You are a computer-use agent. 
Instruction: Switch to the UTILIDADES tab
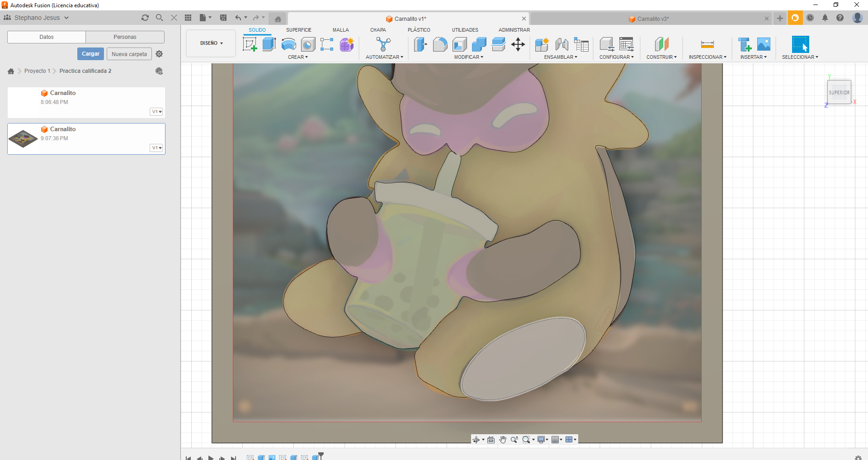(465, 30)
